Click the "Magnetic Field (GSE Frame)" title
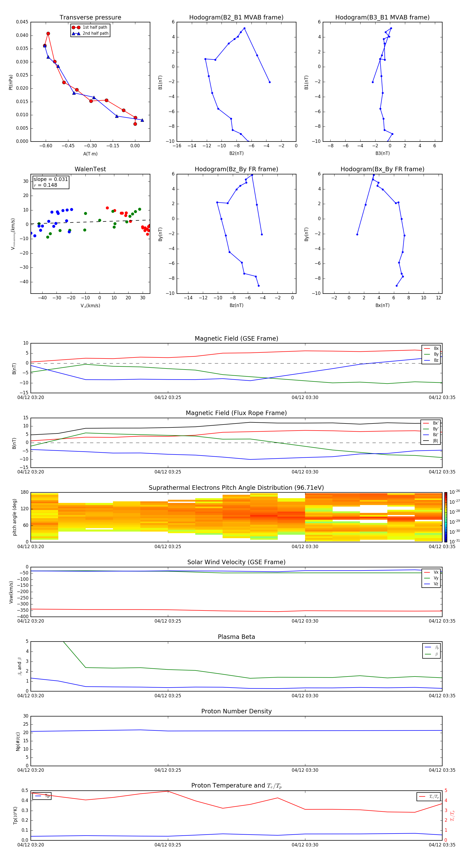The width and height of the screenshot is (473, 868). pyautogui.click(x=236, y=339)
